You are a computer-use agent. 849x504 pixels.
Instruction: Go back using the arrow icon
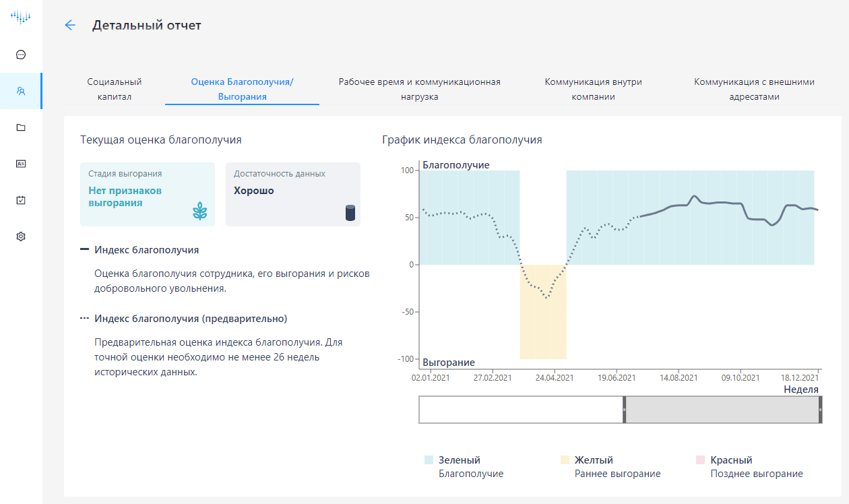(70, 26)
